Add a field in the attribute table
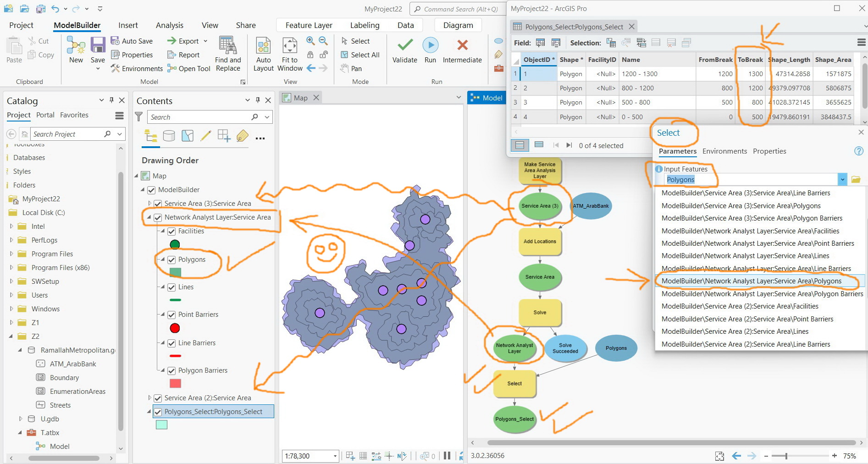868x464 pixels. tap(541, 42)
